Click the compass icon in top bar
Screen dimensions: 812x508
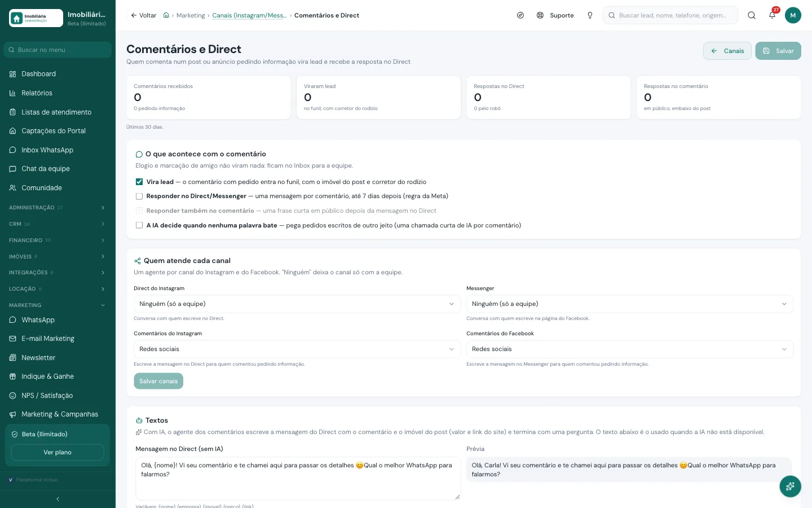coord(520,15)
